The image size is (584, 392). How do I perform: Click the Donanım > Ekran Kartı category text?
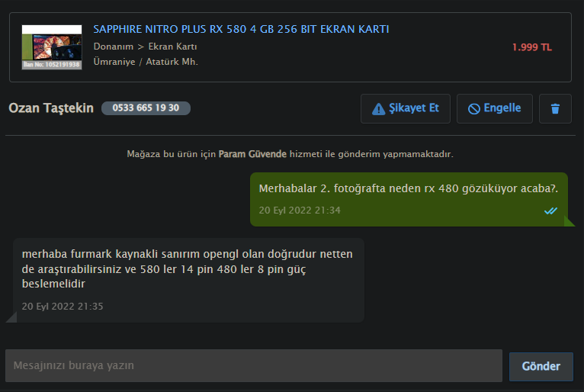coord(146,47)
